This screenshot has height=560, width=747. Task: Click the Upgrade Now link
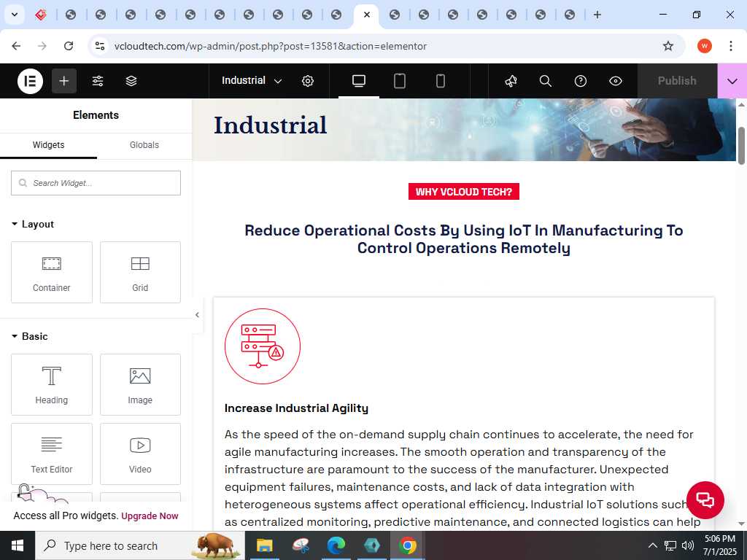(150, 516)
